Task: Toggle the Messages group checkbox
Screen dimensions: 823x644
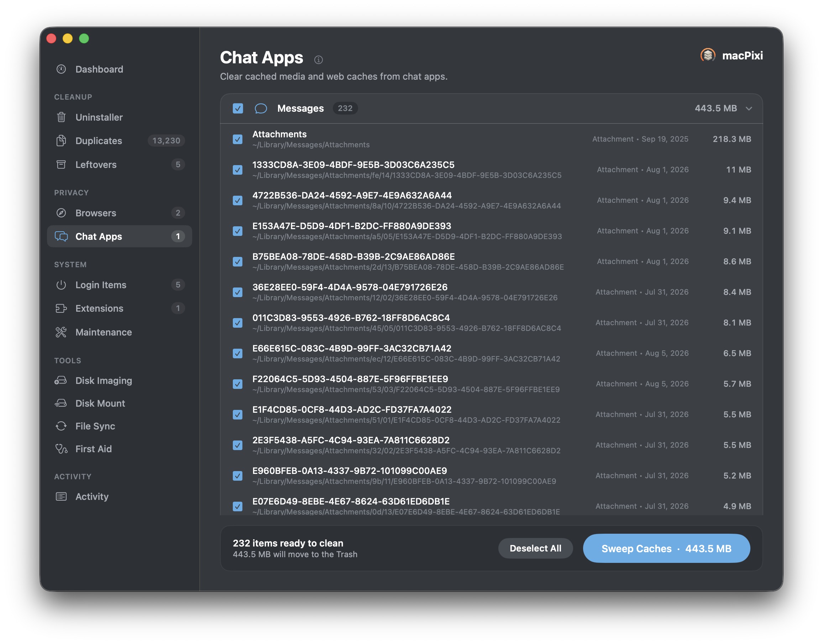Action: click(x=238, y=109)
